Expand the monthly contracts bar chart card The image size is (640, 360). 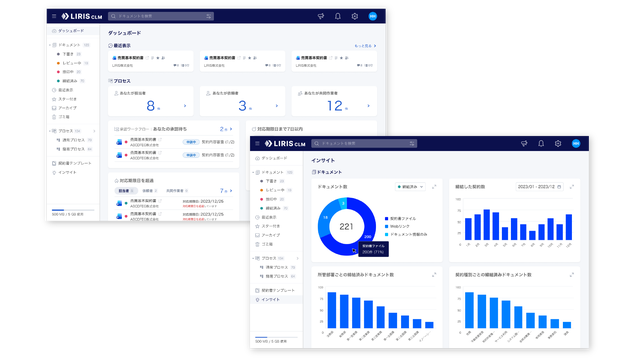[572, 187]
